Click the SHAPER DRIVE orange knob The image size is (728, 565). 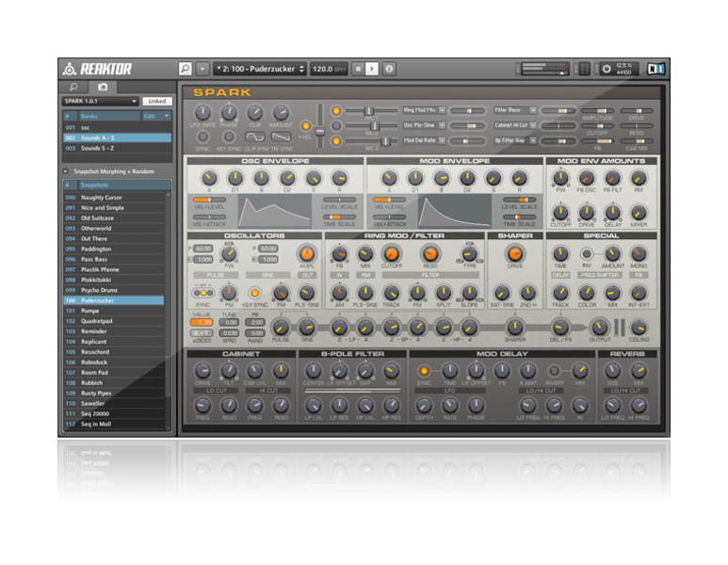pyautogui.click(x=515, y=254)
